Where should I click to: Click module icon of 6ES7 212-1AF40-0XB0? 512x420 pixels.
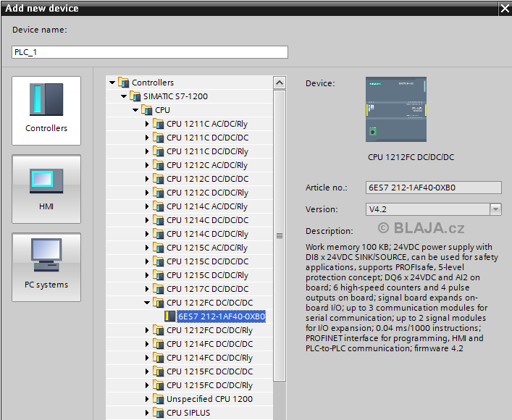[x=169, y=316]
